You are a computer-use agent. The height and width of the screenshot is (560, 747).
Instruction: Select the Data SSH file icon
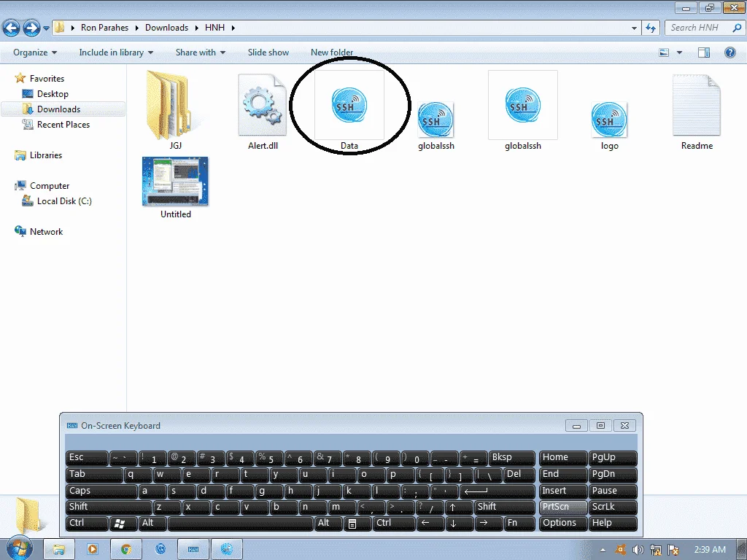(x=349, y=105)
